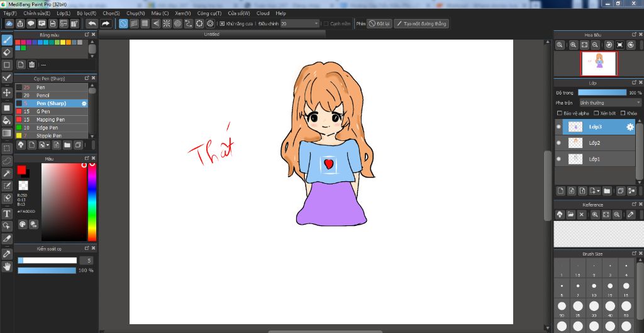Screen dimensions: 644x333
Task: Select the Lớp2 layer row
Action: [x=595, y=143]
